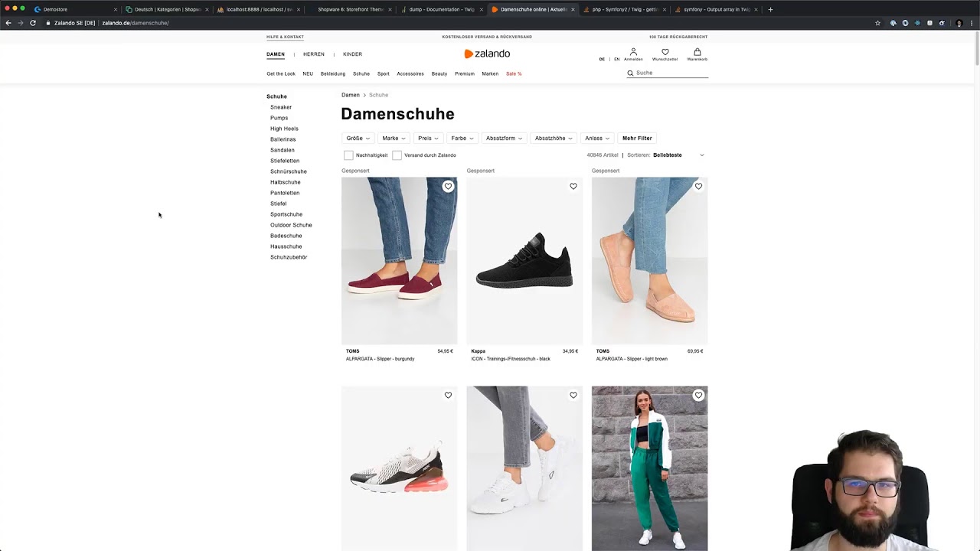Open the Marke filter dropdown

click(x=394, y=139)
